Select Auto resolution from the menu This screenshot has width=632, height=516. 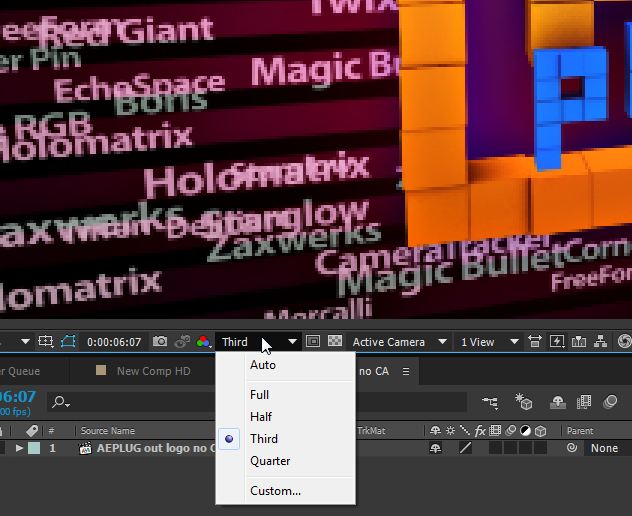click(286, 365)
